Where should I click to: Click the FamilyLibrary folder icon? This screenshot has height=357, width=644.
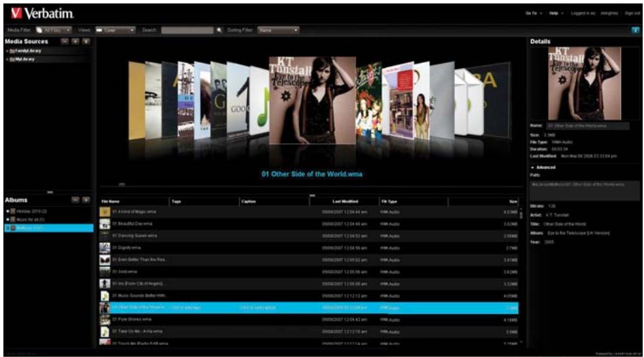coord(13,51)
